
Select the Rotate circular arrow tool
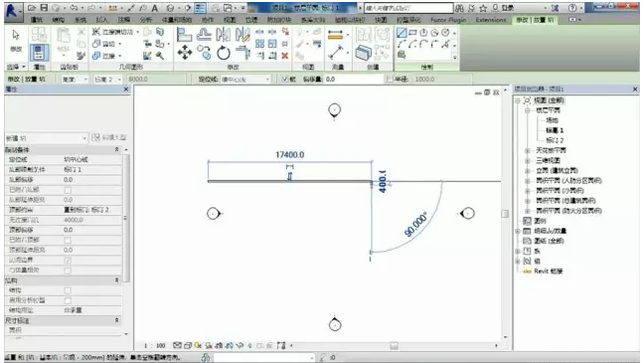coord(224,53)
